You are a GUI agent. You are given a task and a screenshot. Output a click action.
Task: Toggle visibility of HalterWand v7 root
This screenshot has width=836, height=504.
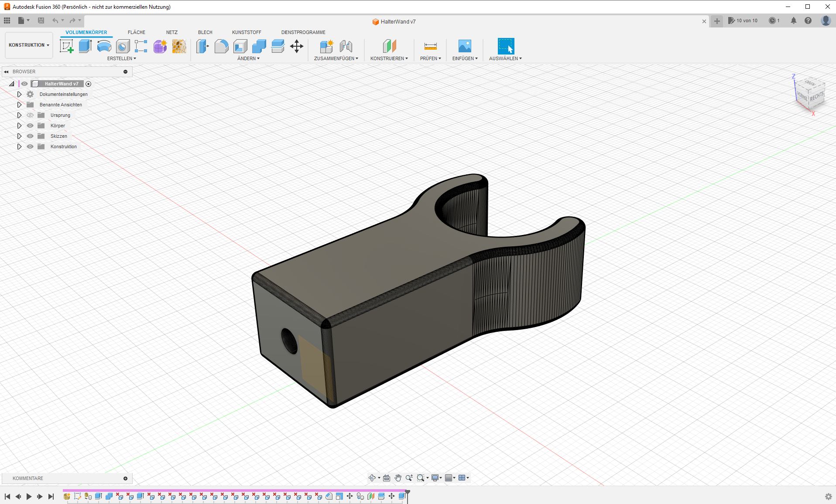(x=24, y=84)
